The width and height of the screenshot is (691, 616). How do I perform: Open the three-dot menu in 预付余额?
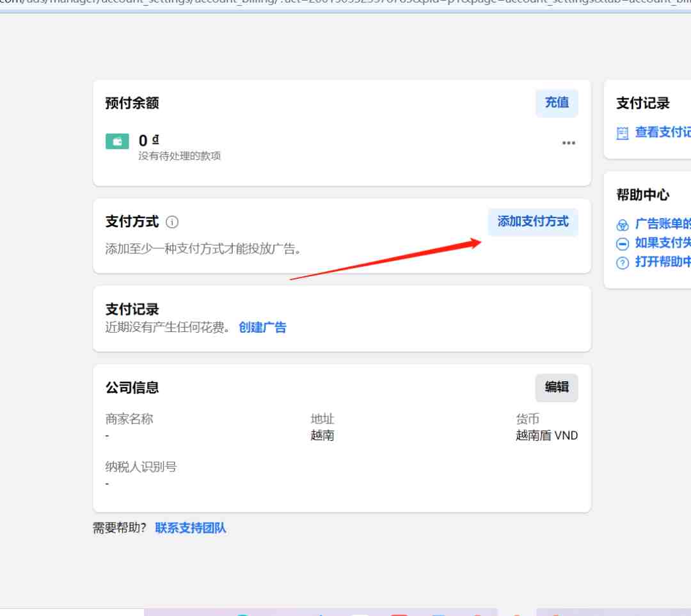click(x=569, y=143)
